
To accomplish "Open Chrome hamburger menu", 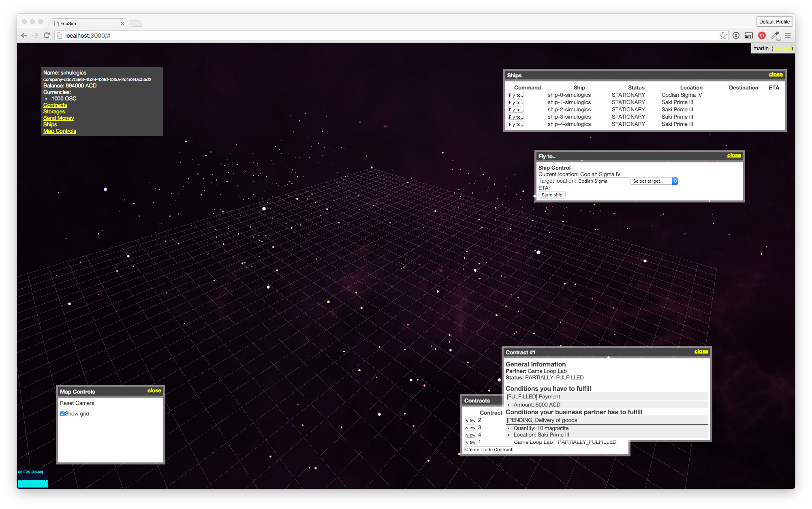I will pyautogui.click(x=788, y=36).
